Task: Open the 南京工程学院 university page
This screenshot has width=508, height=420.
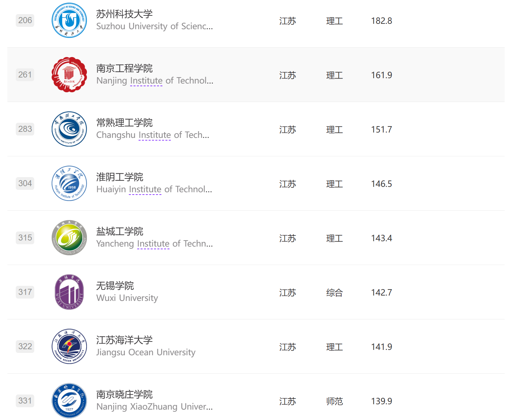Action: pyautogui.click(x=124, y=68)
